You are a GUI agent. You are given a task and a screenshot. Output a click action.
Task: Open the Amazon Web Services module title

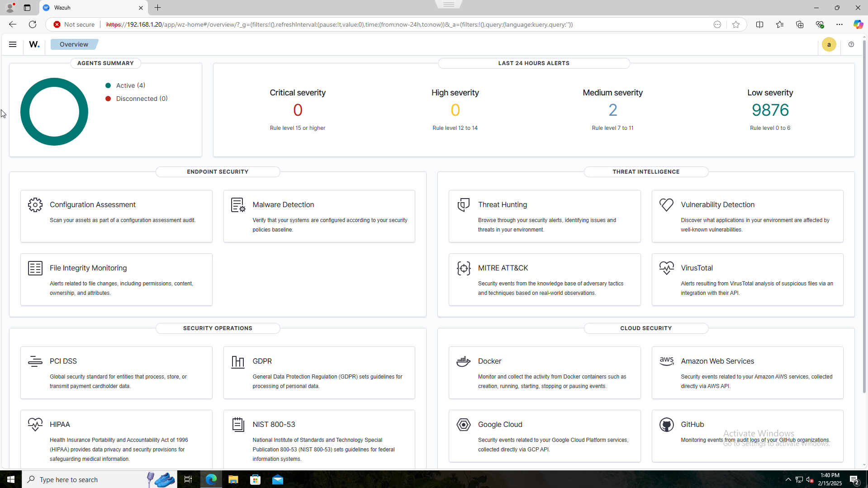coord(717,361)
